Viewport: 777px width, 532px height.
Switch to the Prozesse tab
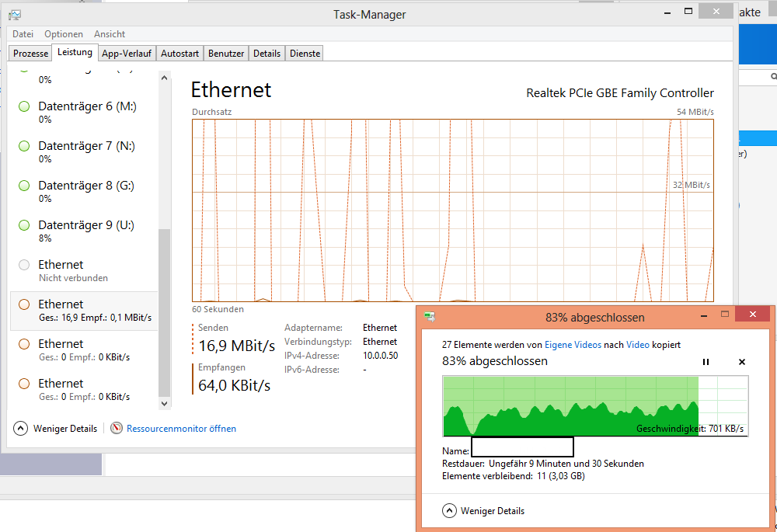pos(30,54)
